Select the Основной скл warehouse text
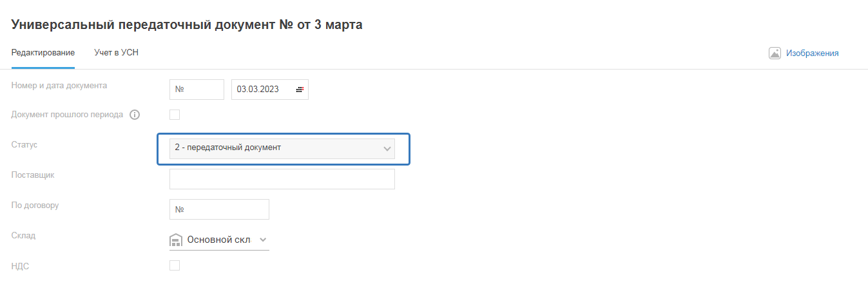The image size is (868, 286). pyautogui.click(x=218, y=240)
